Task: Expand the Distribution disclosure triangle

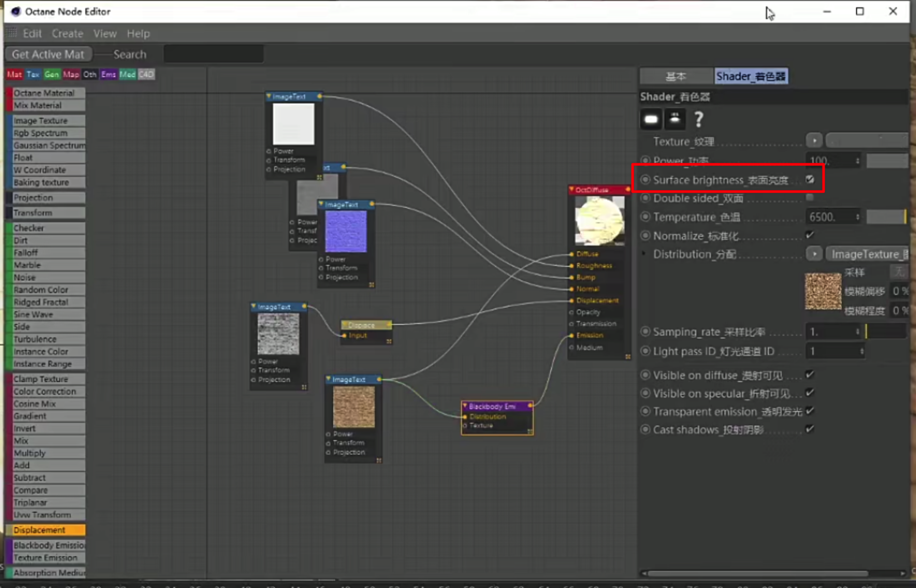Action: 643,254
